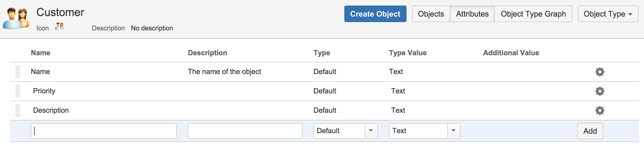Click the drag handle of the Priority row
The width and height of the screenshot is (644, 147).
[x=18, y=91]
